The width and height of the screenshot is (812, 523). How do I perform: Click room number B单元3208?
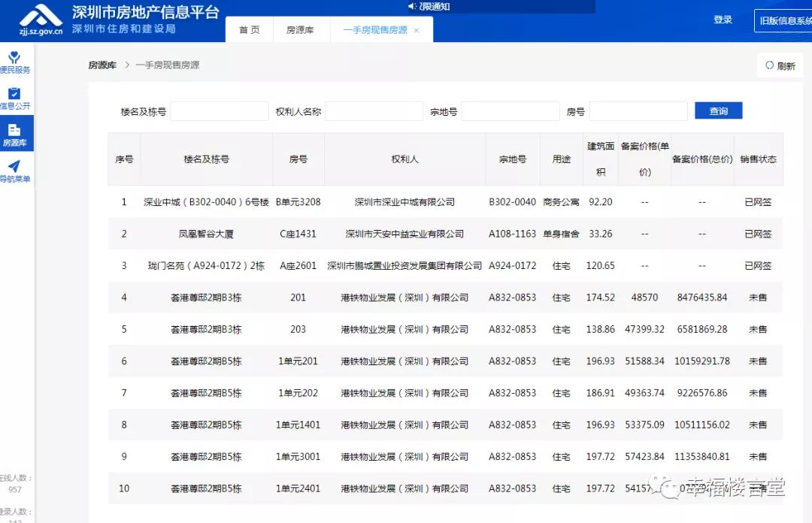coord(298,202)
